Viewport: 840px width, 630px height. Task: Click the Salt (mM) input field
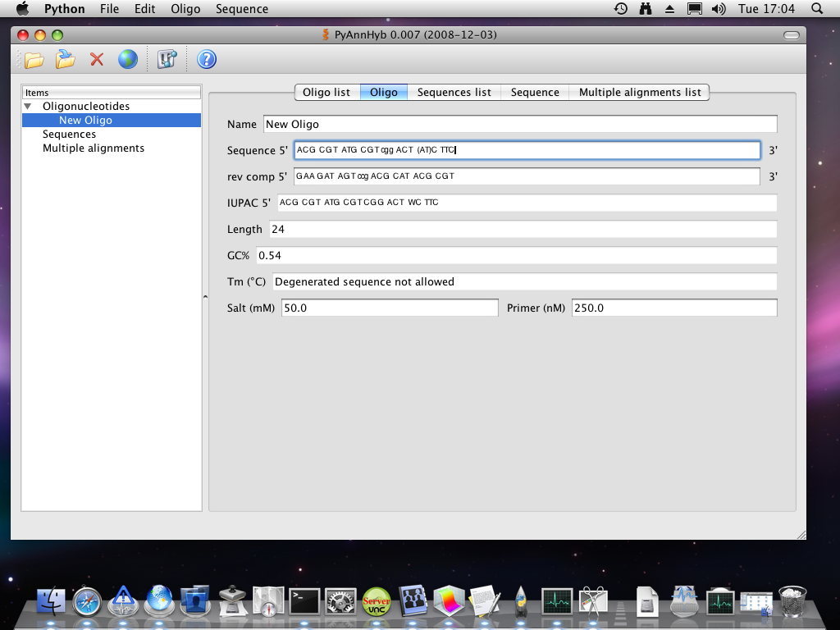pyautogui.click(x=390, y=308)
